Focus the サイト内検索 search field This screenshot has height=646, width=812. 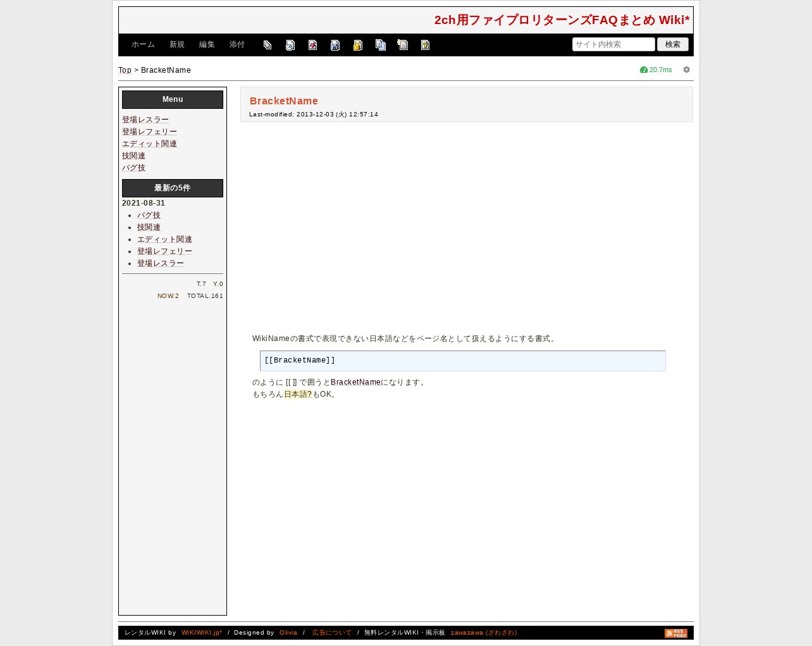[x=613, y=44]
